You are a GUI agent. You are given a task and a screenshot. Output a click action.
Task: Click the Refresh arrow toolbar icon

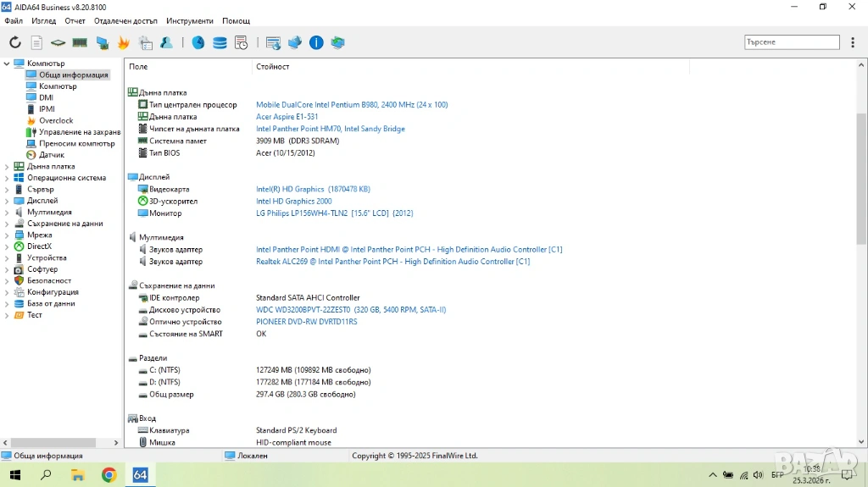coord(15,42)
